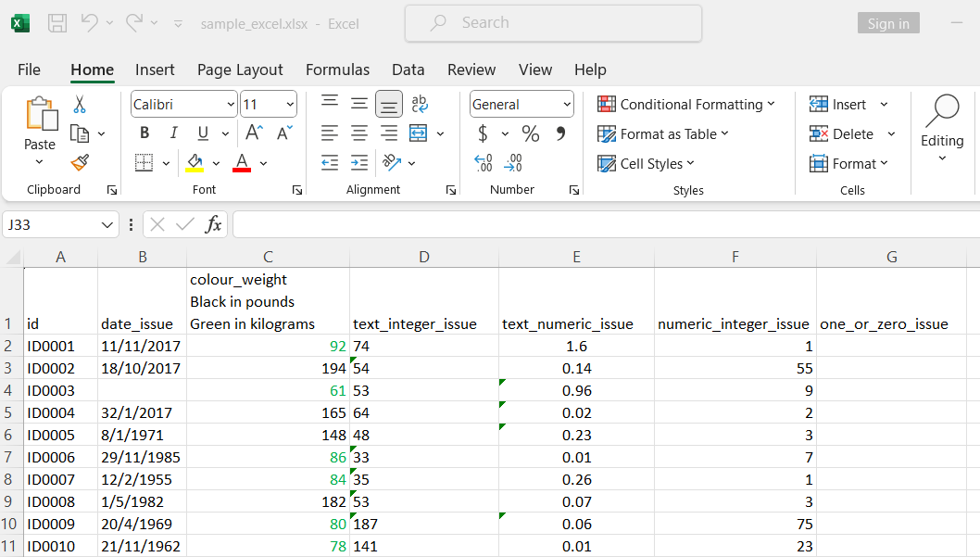Click Increase Decimal icon
980x557 pixels.
point(483,163)
